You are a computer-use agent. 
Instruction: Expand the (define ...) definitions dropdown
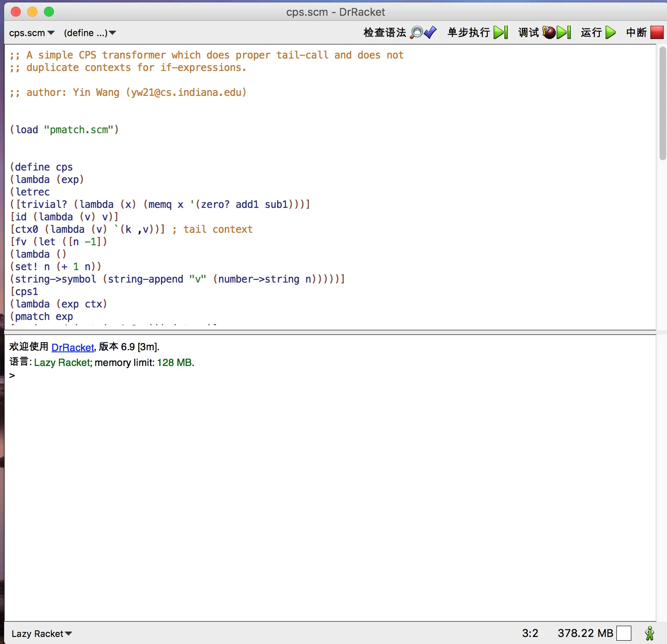click(x=90, y=33)
